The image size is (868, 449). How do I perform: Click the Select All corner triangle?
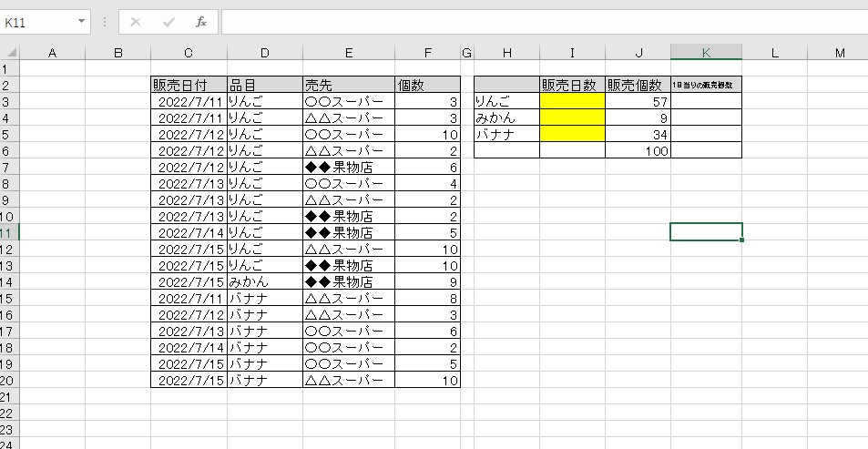9,53
